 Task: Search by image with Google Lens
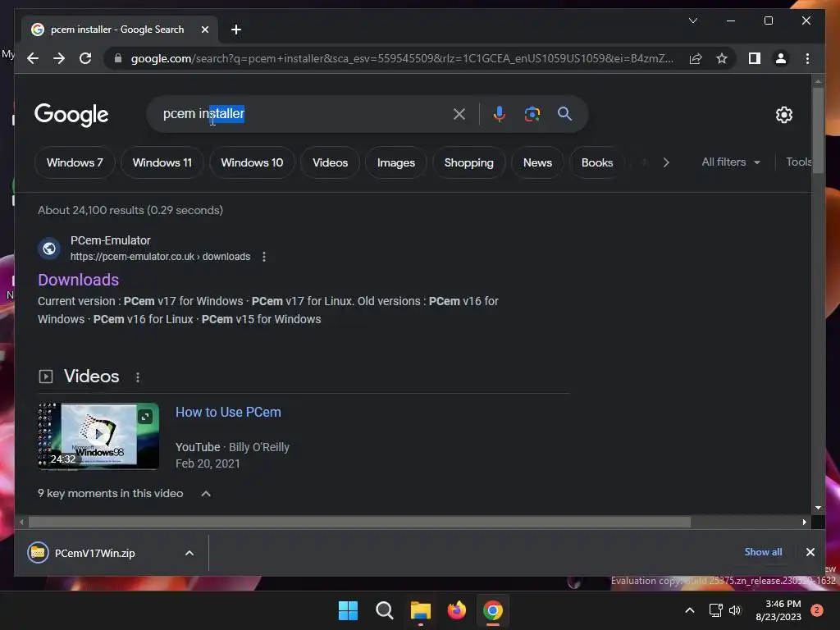click(x=532, y=113)
